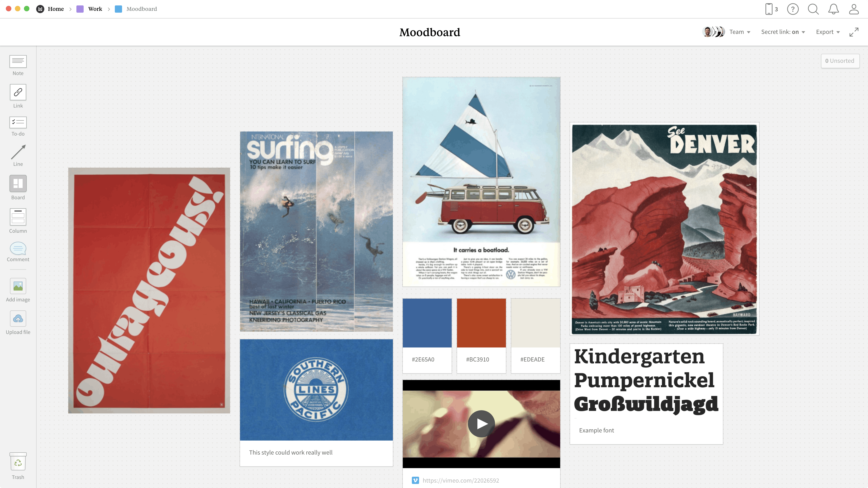Viewport: 868px width, 488px height.
Task: Open the Upload file tool
Action: pos(18,322)
